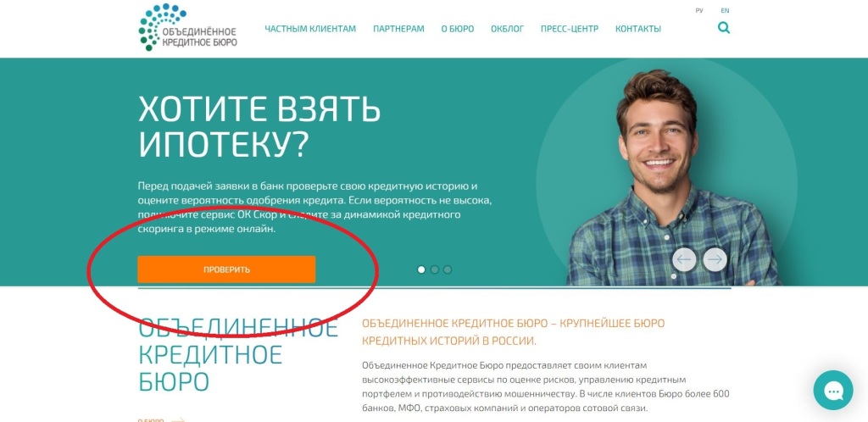Open the Партнерам menu
The height and width of the screenshot is (422, 868).
point(398,29)
